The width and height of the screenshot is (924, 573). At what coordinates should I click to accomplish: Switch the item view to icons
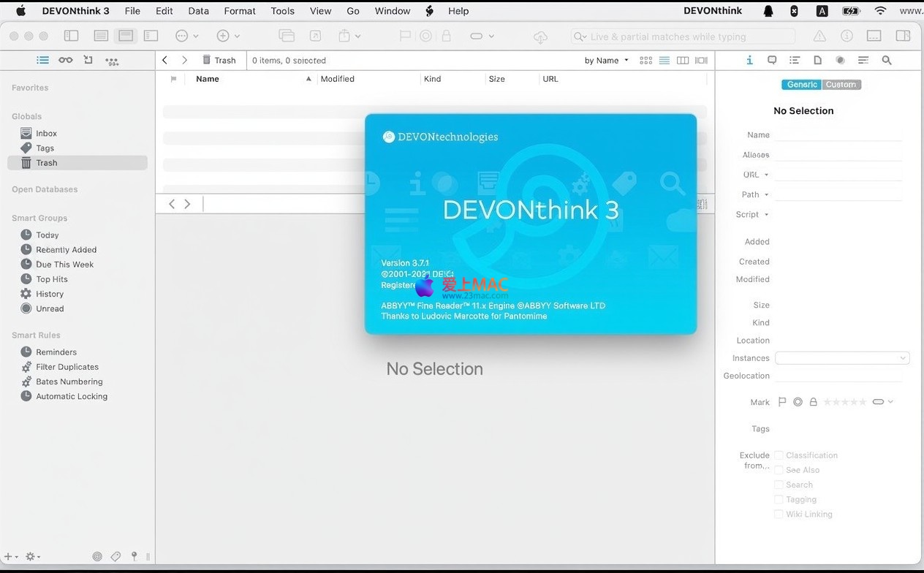coord(645,61)
